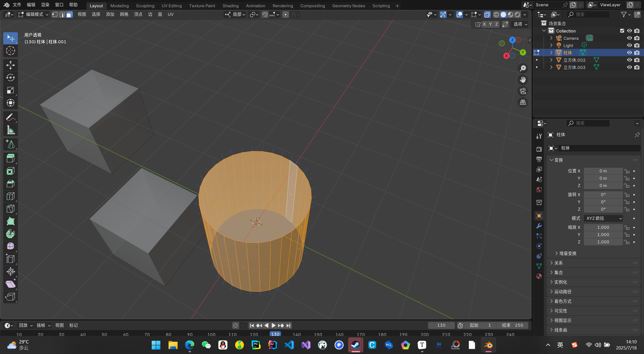Hide the Light object in outliner
The height and width of the screenshot is (354, 644).
click(x=629, y=45)
